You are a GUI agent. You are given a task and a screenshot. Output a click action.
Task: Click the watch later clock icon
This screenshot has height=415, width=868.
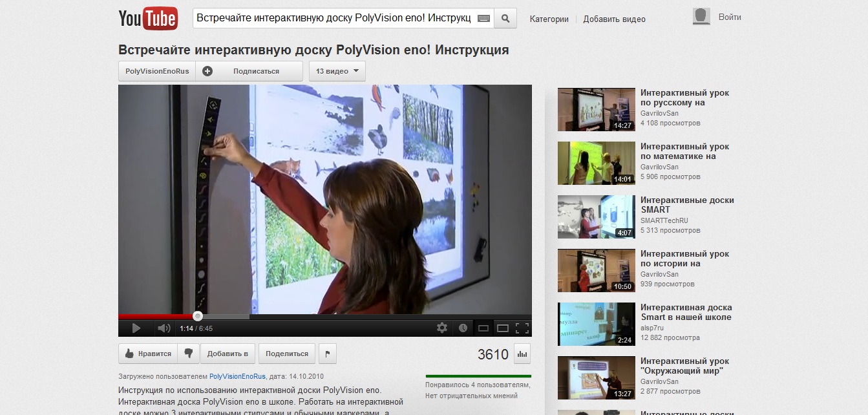pyautogui.click(x=463, y=328)
